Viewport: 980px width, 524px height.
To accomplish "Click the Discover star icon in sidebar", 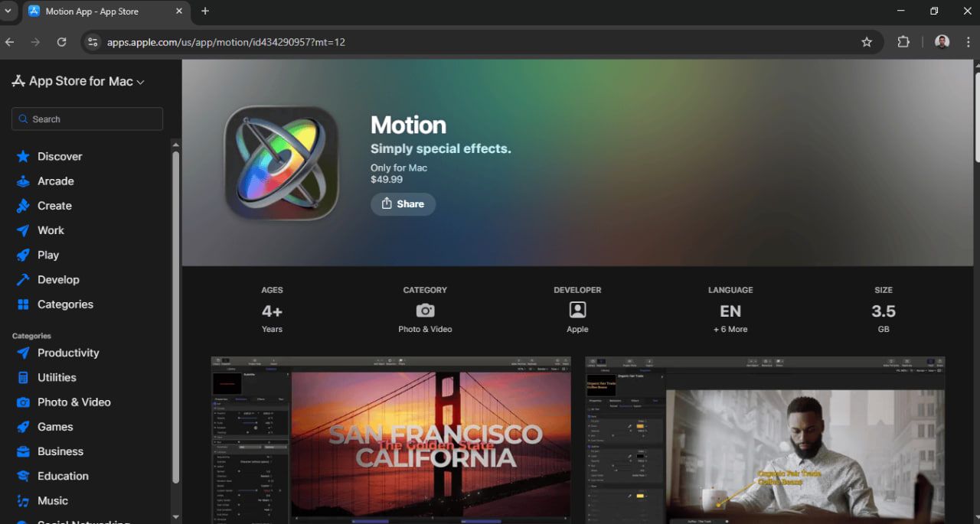I will [23, 157].
